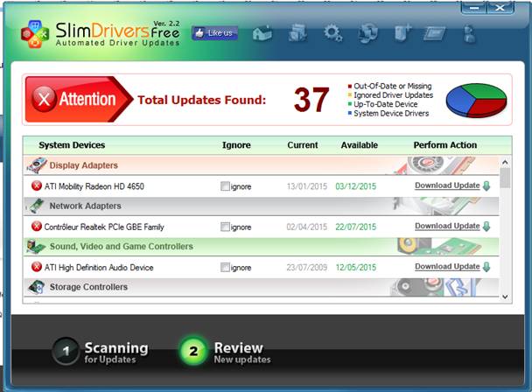The height and width of the screenshot is (392, 532).
Task: Check ignore box for Contrôleur Realtek PCIe GBE Family
Action: point(225,227)
